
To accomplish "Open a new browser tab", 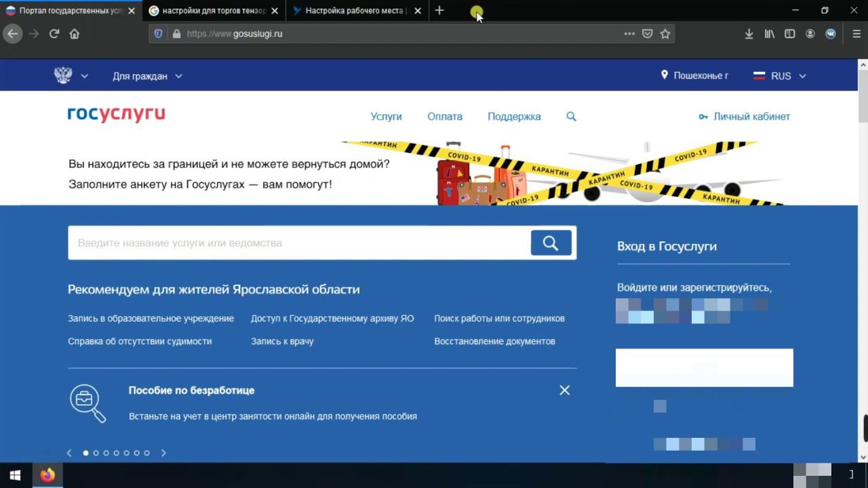I will (x=439, y=11).
